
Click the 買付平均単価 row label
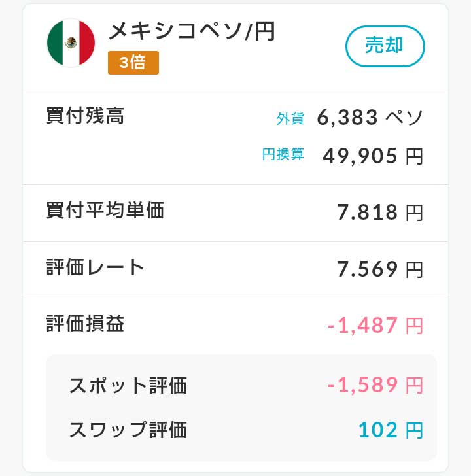[105, 210]
